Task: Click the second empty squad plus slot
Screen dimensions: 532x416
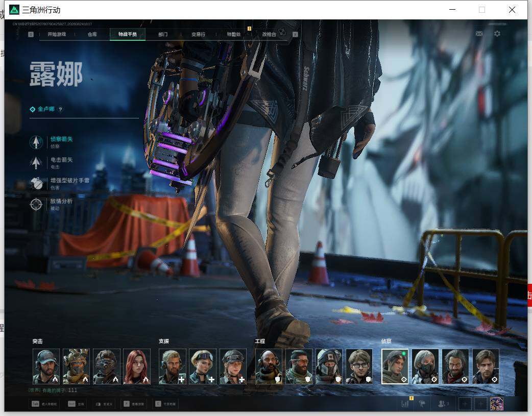Action: click(480, 404)
